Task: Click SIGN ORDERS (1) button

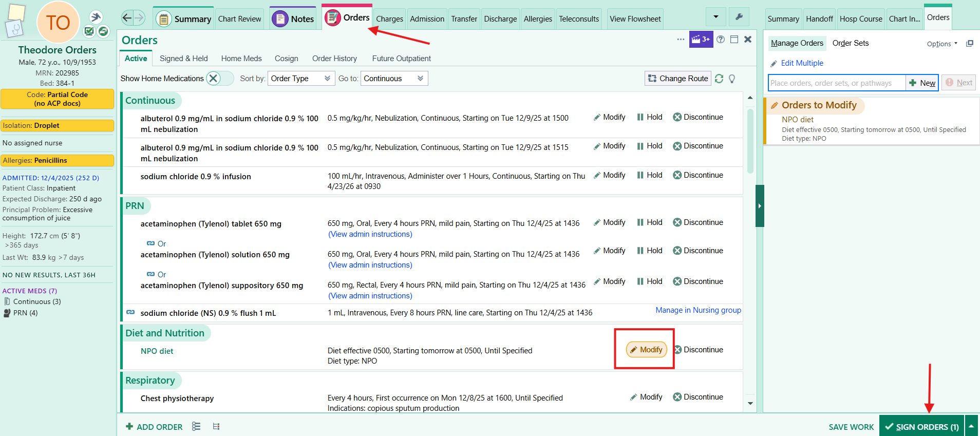Action: point(922,426)
